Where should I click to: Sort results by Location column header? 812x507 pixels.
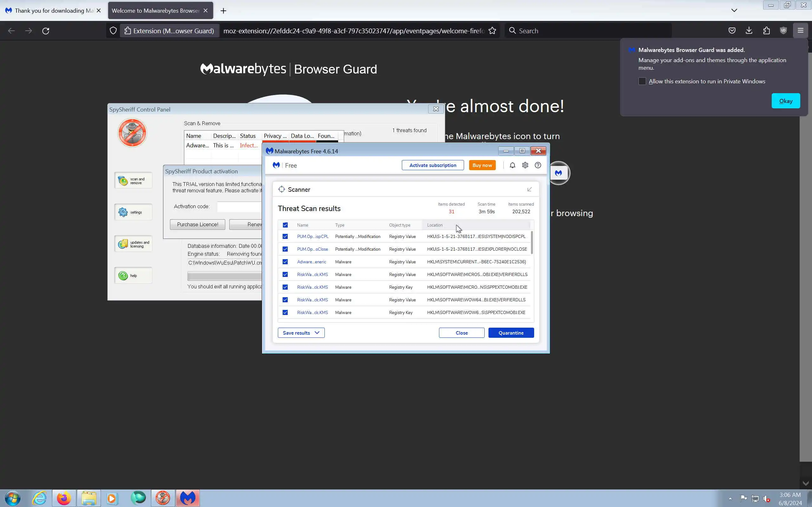[x=435, y=225]
